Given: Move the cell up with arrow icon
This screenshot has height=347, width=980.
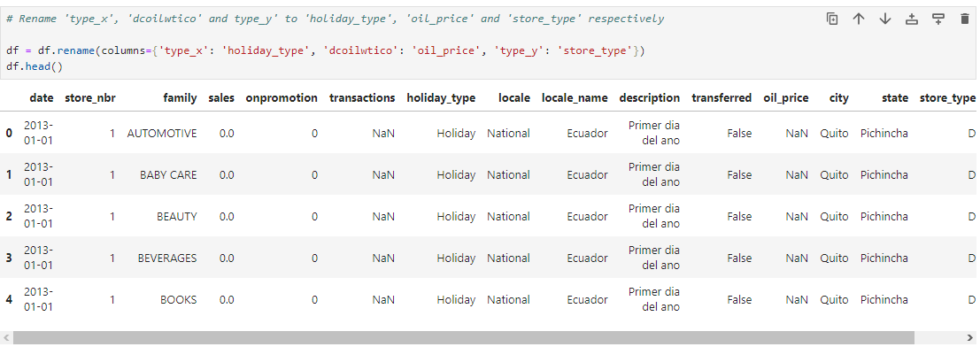Looking at the screenshot, I should 859,19.
